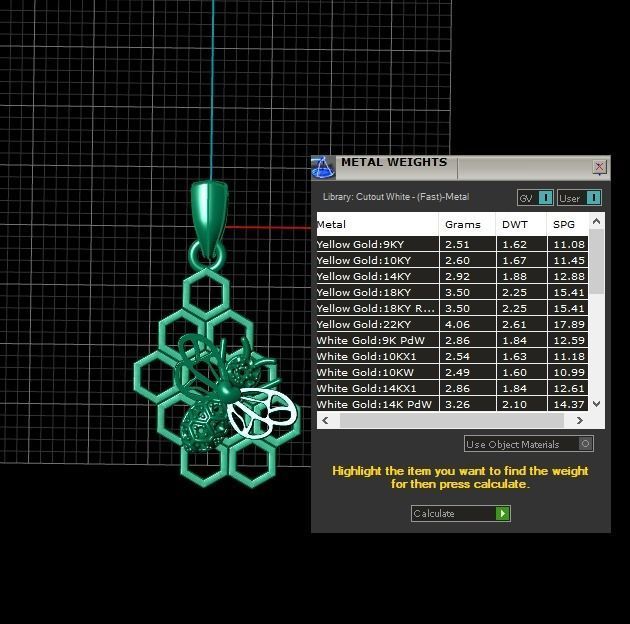Select the Yellow Gold:14KY row

(x=452, y=276)
